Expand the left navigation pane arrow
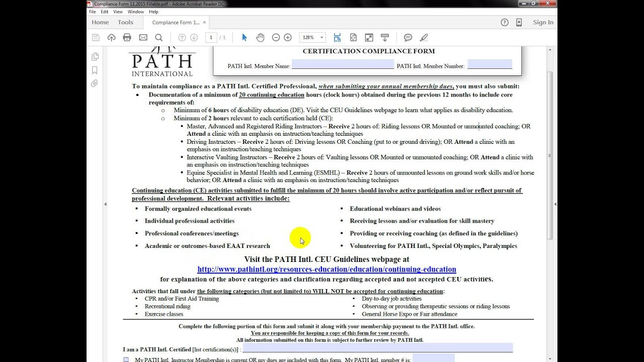 pyautogui.click(x=105, y=204)
